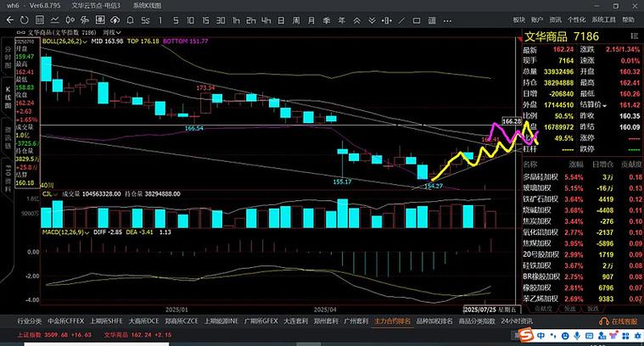Click the 上期所SHFE exchange tab
This screenshot has height=346, width=644.
(107, 321)
